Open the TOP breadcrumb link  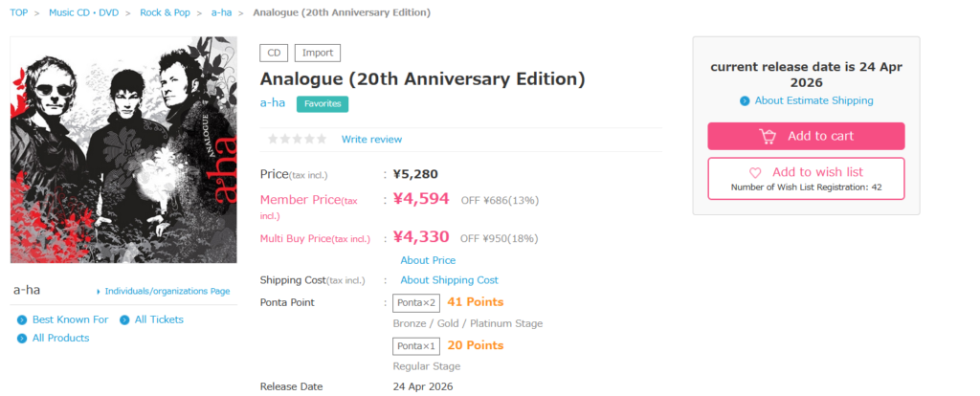click(x=19, y=12)
